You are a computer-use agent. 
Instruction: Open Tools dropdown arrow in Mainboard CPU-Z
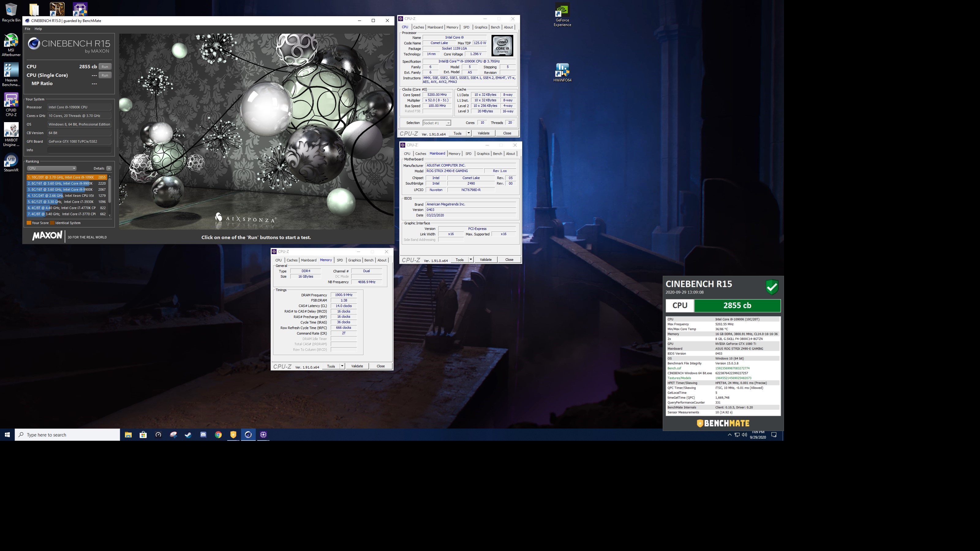(471, 260)
